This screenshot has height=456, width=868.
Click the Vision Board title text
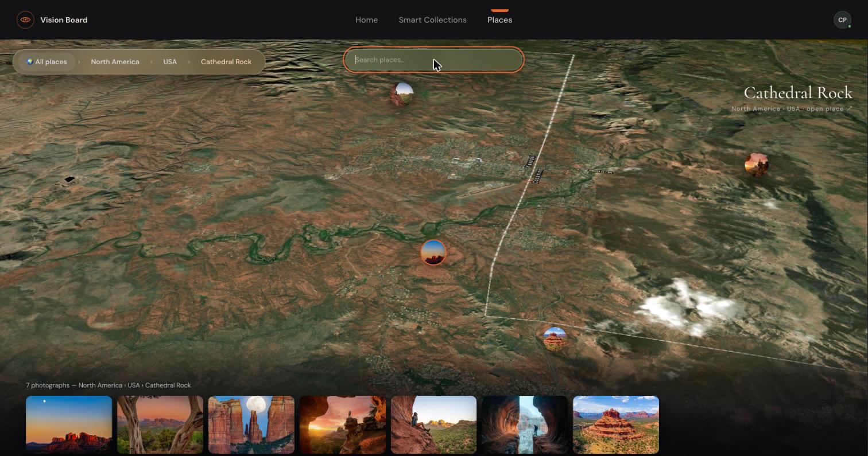point(64,20)
